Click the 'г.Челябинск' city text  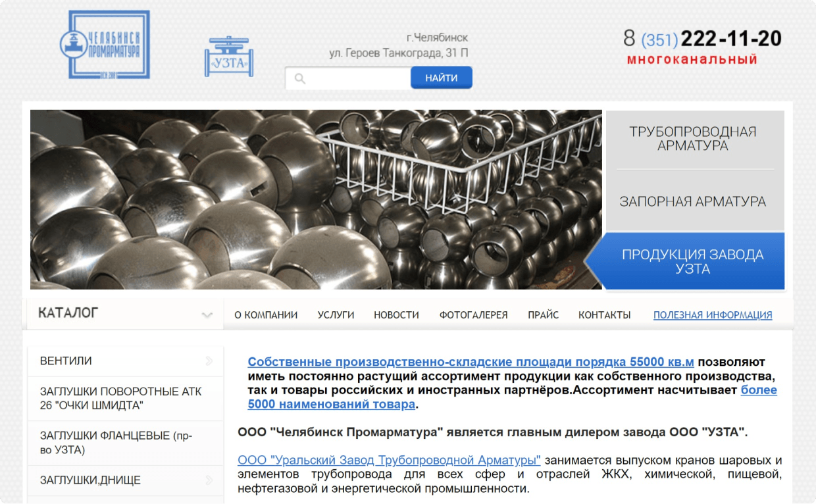[437, 38]
